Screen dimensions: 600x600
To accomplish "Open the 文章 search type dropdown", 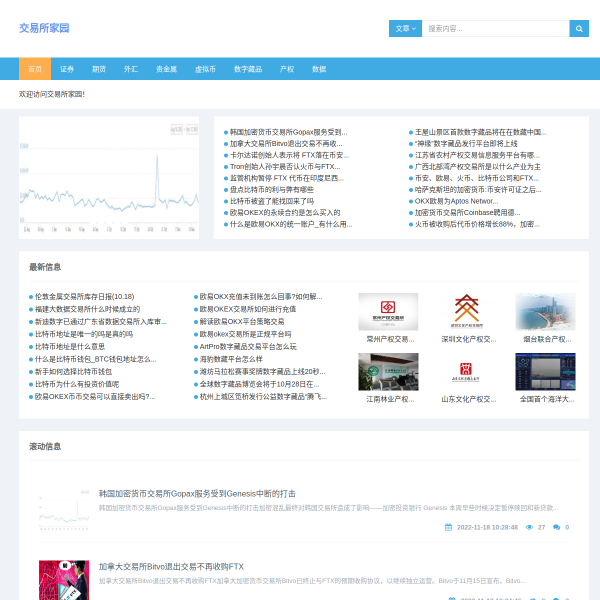I will [x=405, y=29].
